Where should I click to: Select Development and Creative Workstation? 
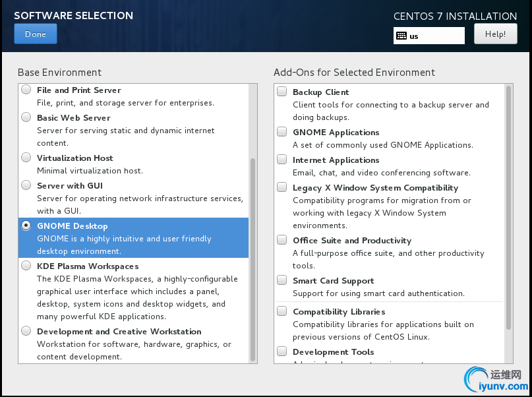[x=26, y=331]
